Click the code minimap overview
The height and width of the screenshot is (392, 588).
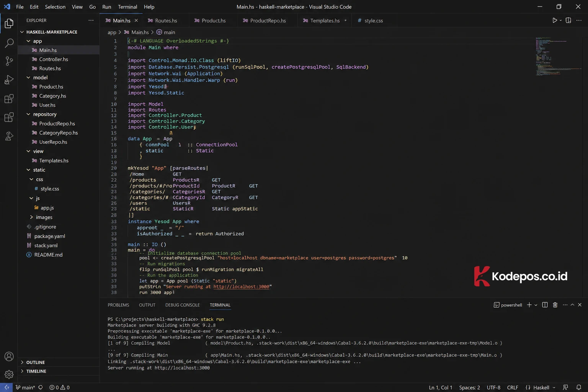coord(558,56)
